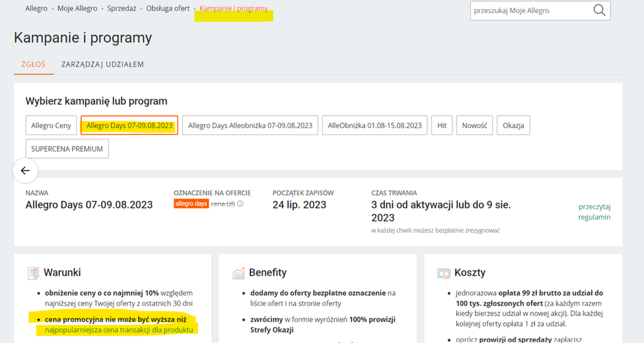Select the Nowość program button
Image resolution: width=644 pixels, height=343 pixels.
(474, 125)
